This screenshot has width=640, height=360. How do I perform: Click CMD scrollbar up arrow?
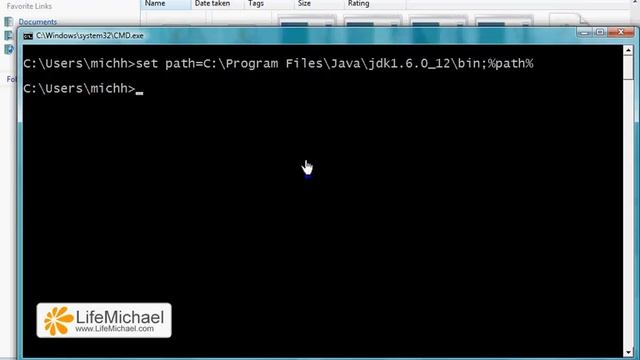click(x=628, y=51)
